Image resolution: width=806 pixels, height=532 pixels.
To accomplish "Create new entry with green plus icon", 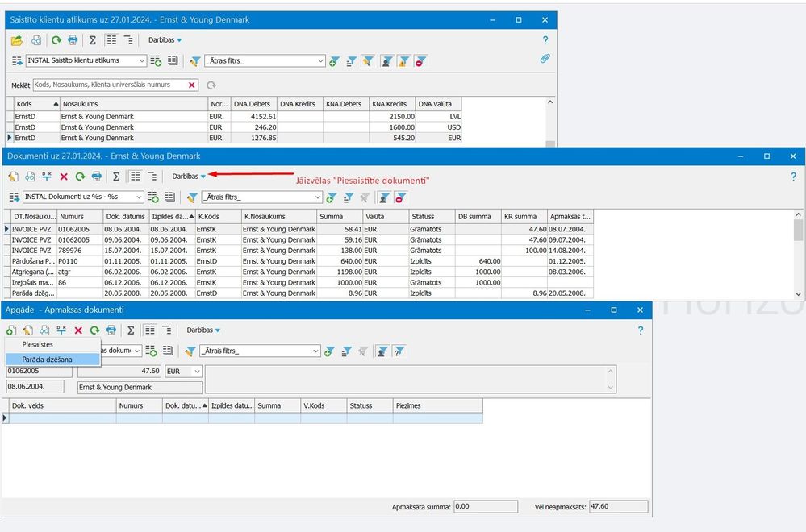I will click(11, 330).
